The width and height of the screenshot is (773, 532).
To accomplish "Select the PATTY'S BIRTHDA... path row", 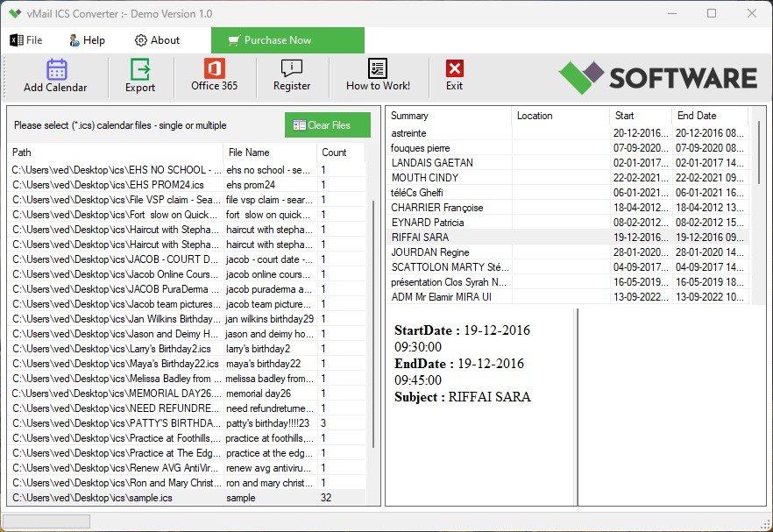I will 187,423.
